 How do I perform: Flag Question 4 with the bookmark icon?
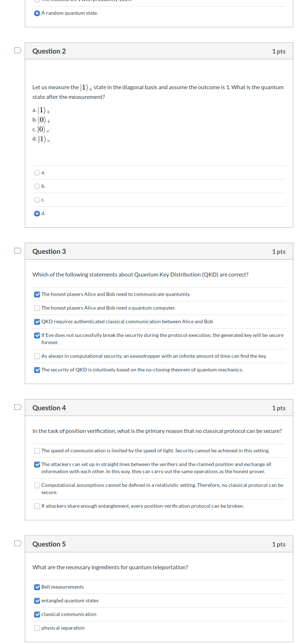coord(18,407)
